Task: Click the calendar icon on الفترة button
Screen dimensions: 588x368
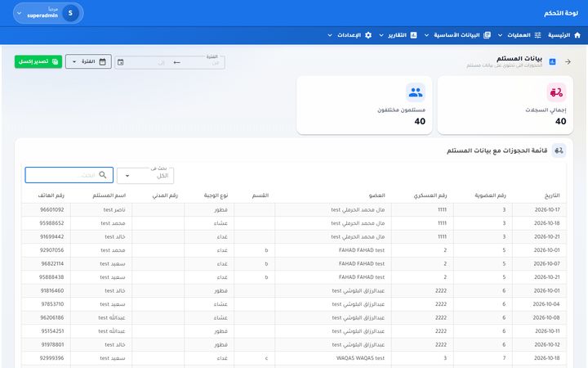Action: point(102,61)
